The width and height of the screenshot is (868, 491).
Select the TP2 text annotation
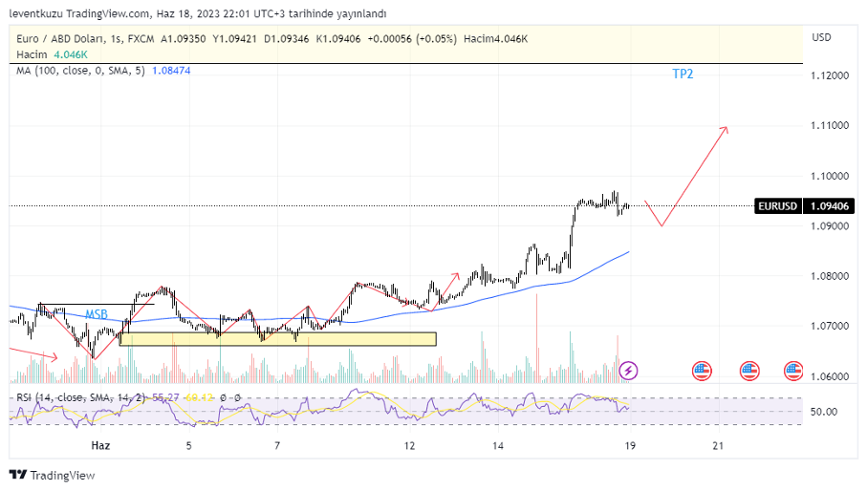pyautogui.click(x=683, y=74)
